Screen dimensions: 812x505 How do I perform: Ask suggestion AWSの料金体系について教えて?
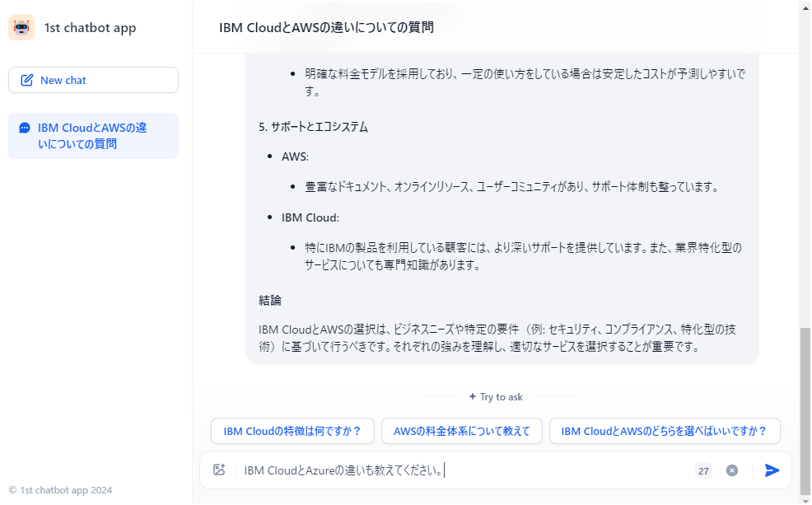pos(461,431)
